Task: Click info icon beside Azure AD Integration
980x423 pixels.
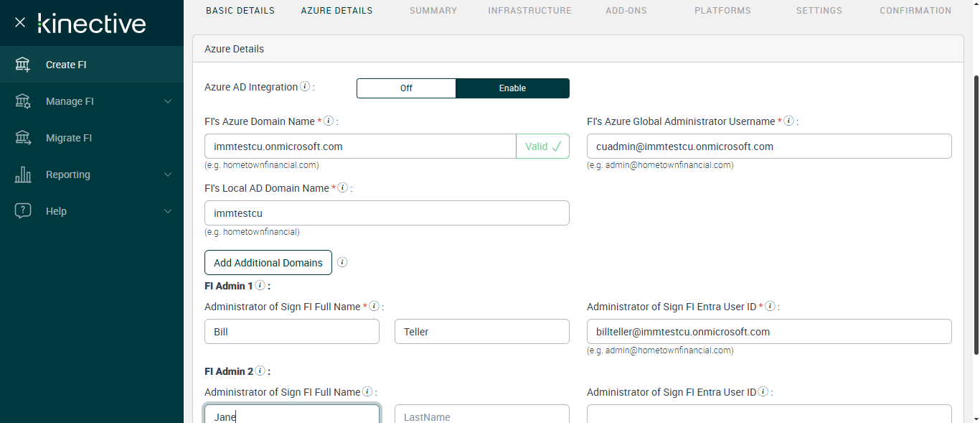Action: point(305,87)
